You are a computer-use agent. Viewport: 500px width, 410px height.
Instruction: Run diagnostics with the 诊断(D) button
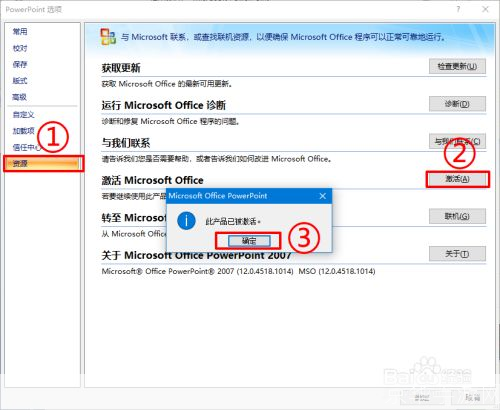tap(457, 104)
